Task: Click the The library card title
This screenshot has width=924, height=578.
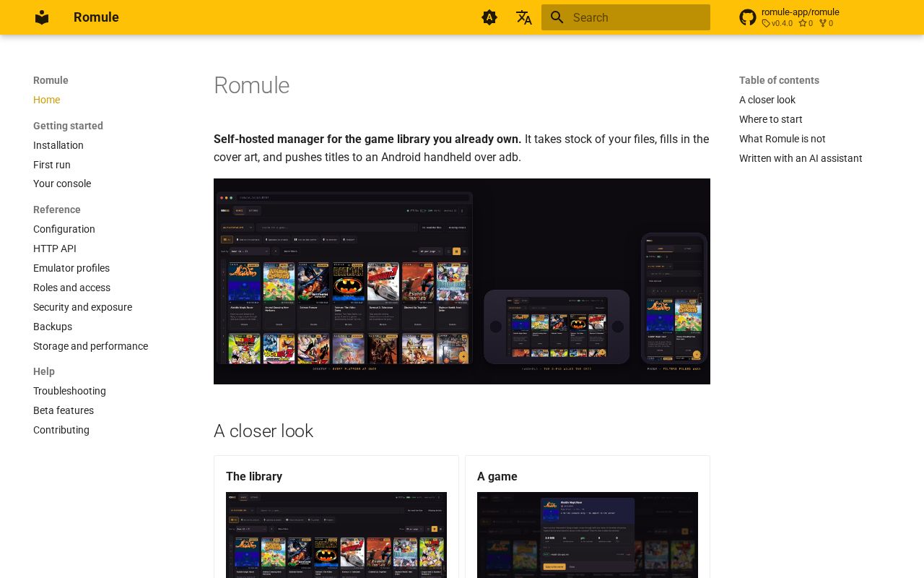Action: pos(254,477)
